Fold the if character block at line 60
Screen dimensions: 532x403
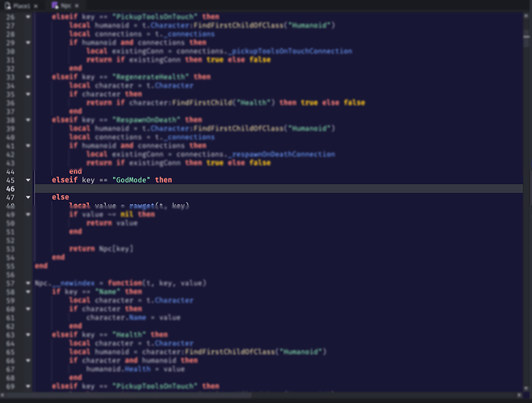tap(28, 309)
